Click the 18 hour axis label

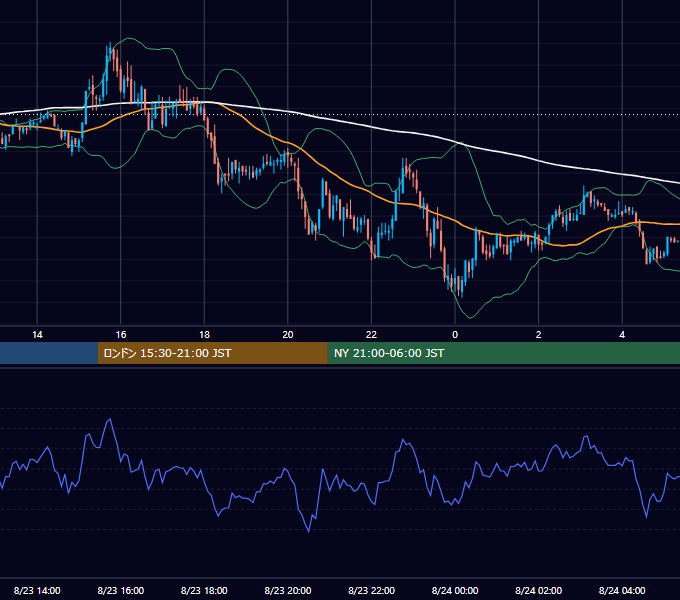204,335
